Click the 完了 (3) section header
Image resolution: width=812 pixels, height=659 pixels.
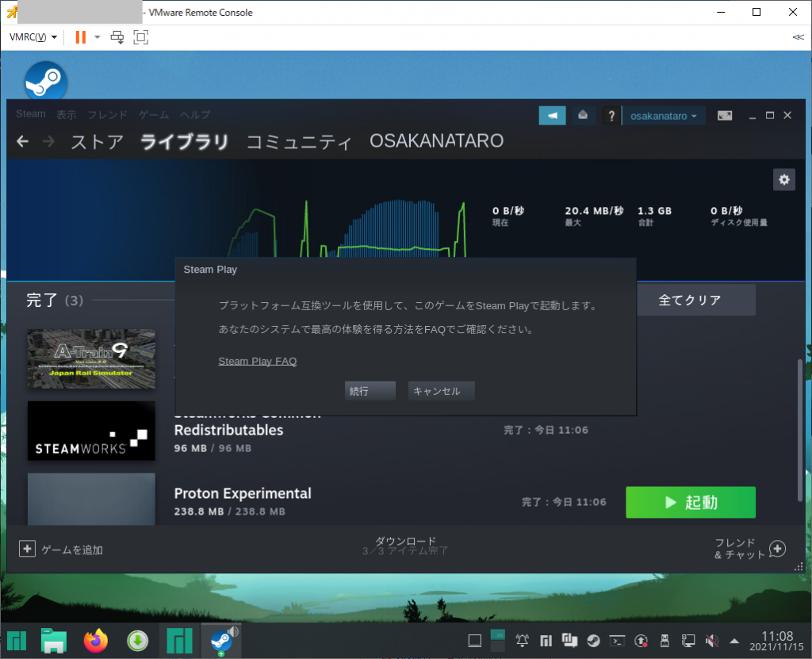[55, 300]
